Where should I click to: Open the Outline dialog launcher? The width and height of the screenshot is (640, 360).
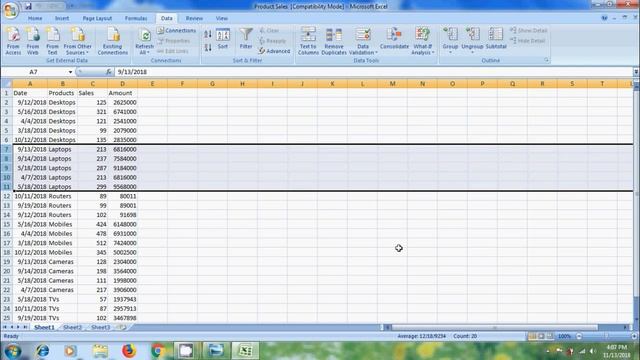[546, 60]
